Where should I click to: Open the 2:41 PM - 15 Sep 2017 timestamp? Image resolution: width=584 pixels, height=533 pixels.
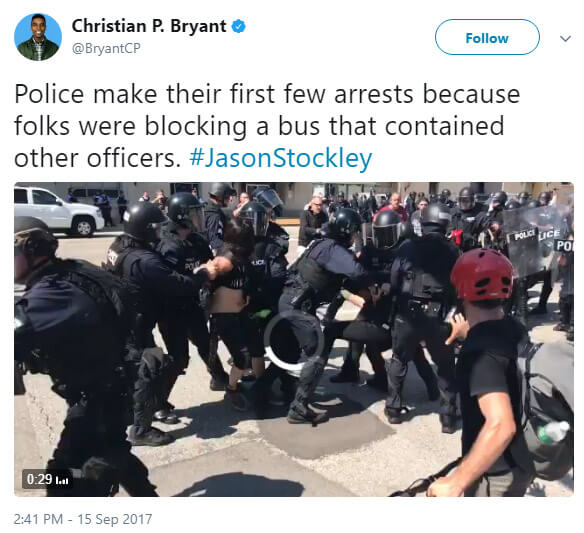(x=83, y=519)
